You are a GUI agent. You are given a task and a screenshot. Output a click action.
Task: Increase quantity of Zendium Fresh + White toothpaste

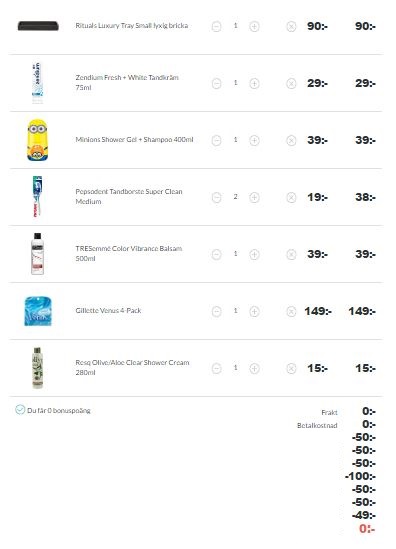point(254,84)
